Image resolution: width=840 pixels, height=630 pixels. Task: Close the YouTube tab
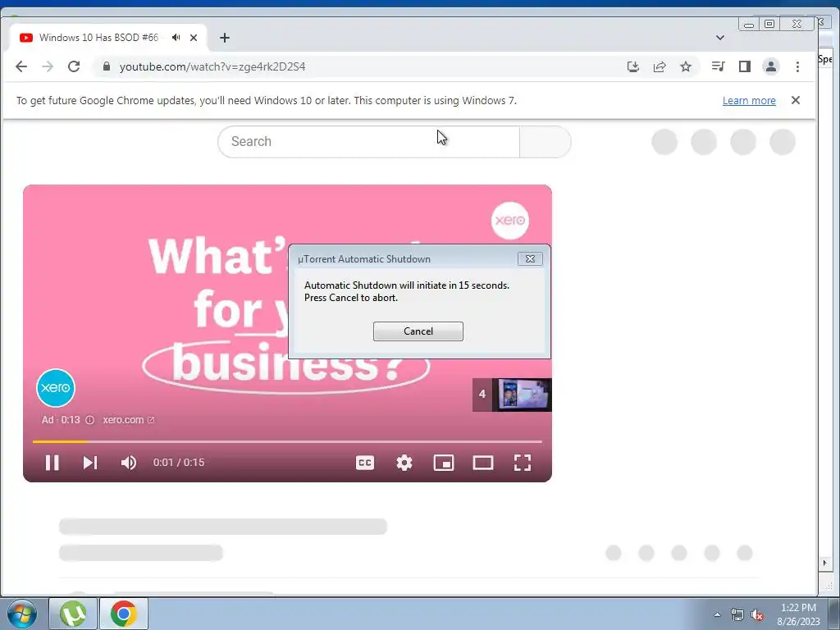(194, 38)
